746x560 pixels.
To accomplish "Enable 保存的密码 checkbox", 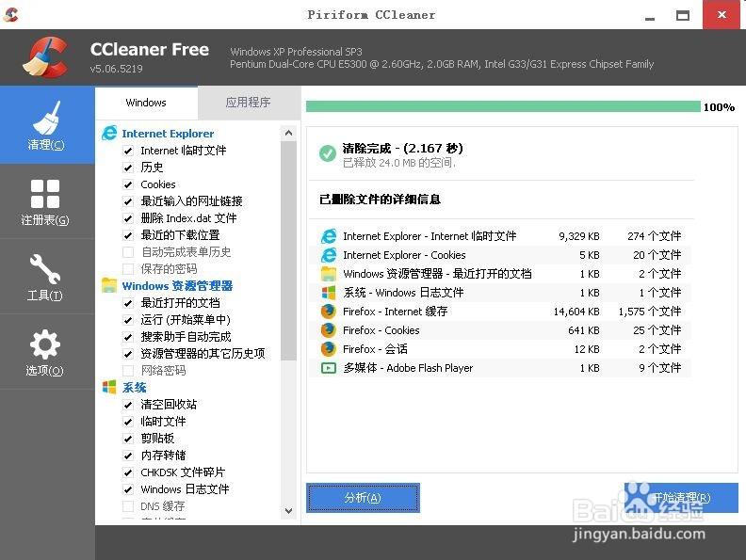I will [128, 269].
